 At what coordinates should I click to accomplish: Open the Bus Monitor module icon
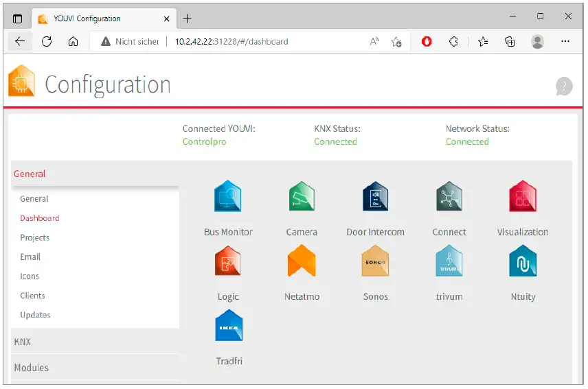pyautogui.click(x=227, y=196)
